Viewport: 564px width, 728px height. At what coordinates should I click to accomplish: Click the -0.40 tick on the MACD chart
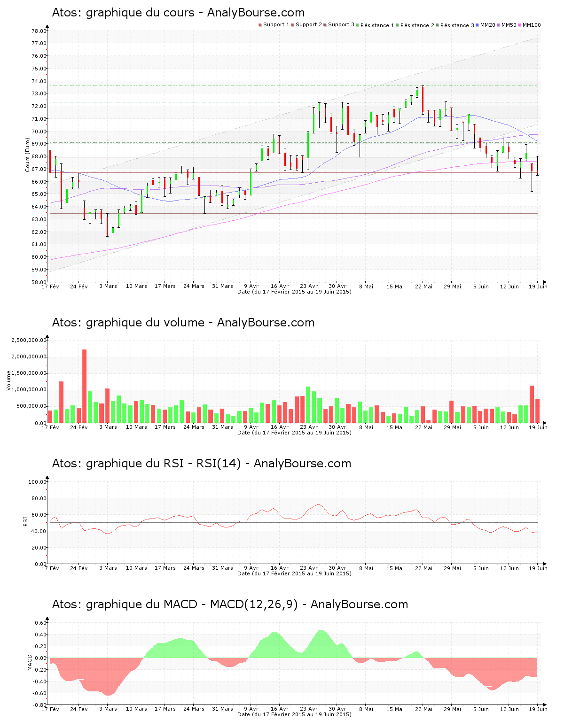(40, 682)
